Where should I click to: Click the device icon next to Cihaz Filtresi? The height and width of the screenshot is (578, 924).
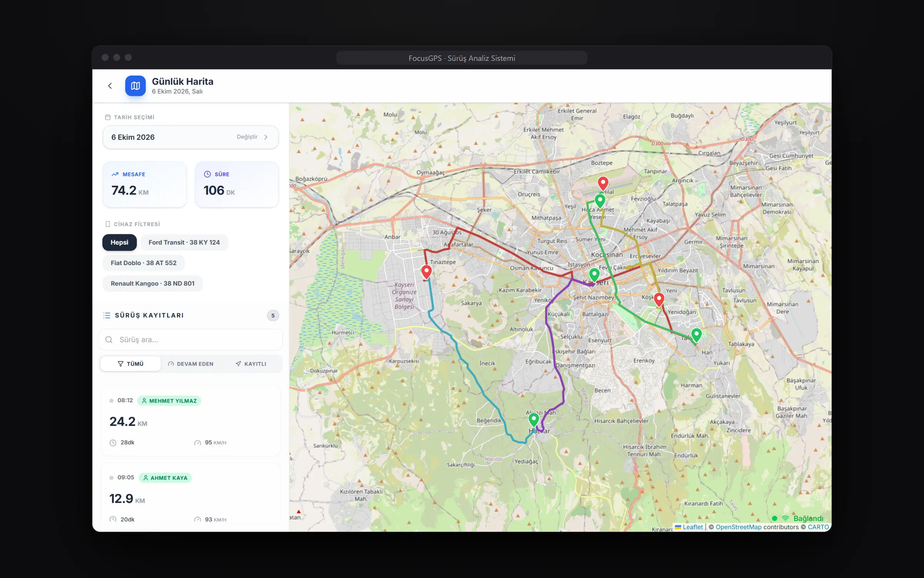[x=108, y=224]
